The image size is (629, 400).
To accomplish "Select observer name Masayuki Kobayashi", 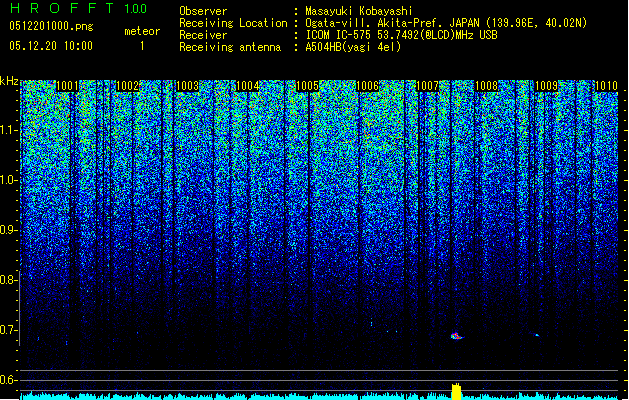I will point(359,11).
